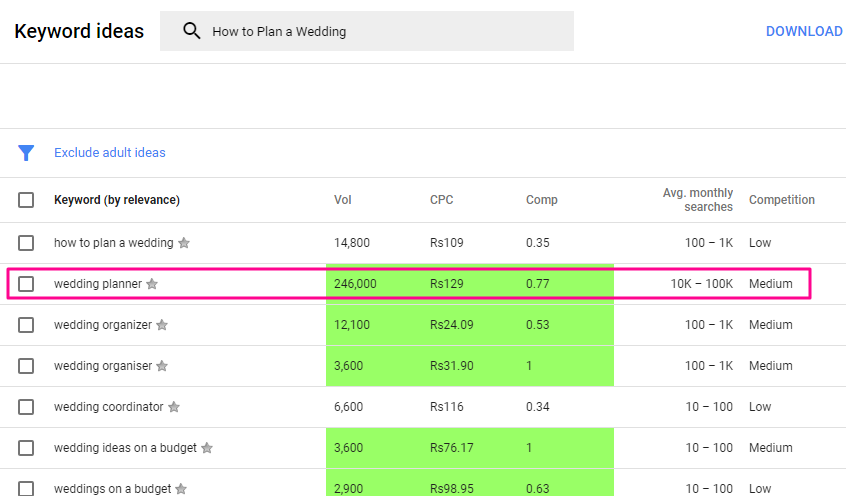Sort by Avg. monthly searches column
Screen dimensions: 846x496
[x=698, y=200]
